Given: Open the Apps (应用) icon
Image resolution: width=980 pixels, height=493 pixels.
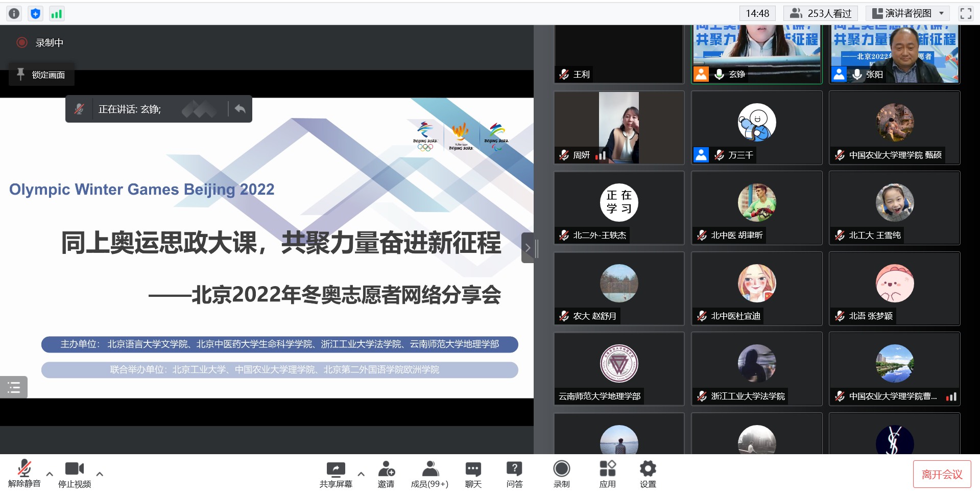Looking at the screenshot, I should [x=607, y=474].
